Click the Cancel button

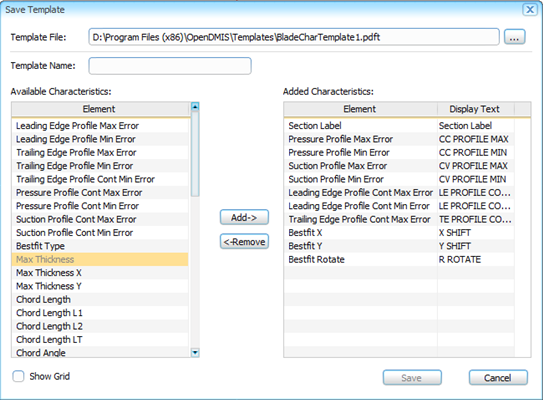point(498,377)
